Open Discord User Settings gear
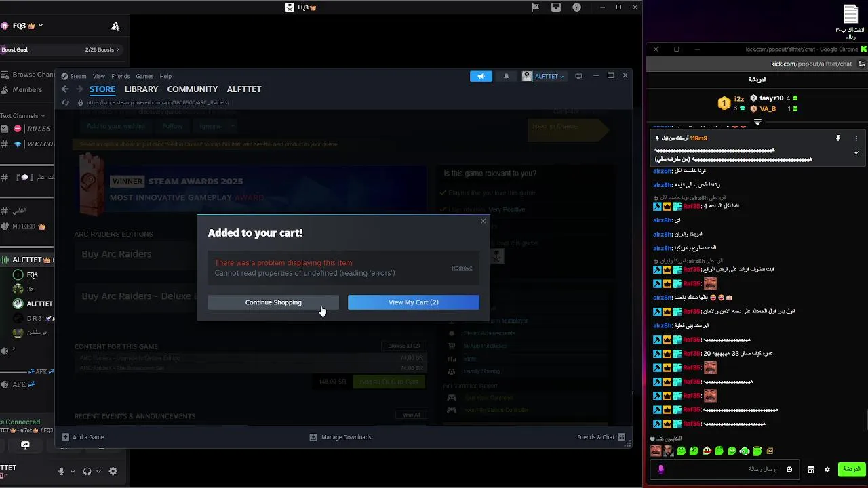The width and height of the screenshot is (868, 488). 113,472
